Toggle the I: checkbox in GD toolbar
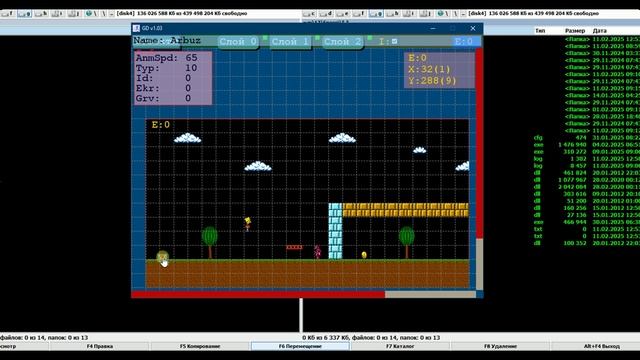The height and width of the screenshot is (360, 640). click(394, 41)
